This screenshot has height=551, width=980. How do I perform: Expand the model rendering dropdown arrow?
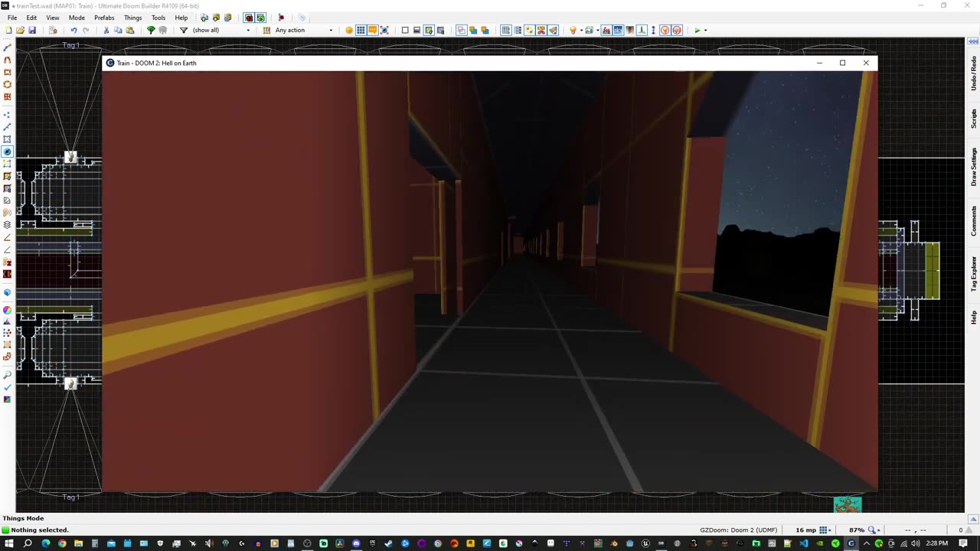(x=598, y=30)
